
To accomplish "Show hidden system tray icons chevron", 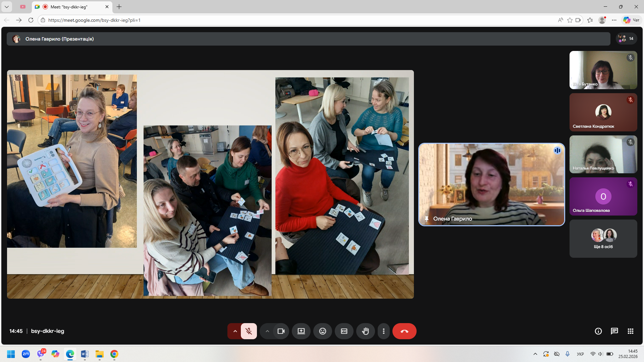I will [x=535, y=354].
